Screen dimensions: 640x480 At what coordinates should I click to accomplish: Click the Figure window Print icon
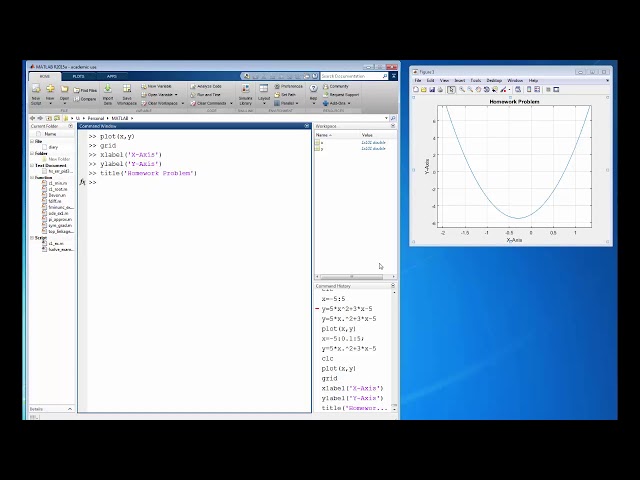(440, 89)
